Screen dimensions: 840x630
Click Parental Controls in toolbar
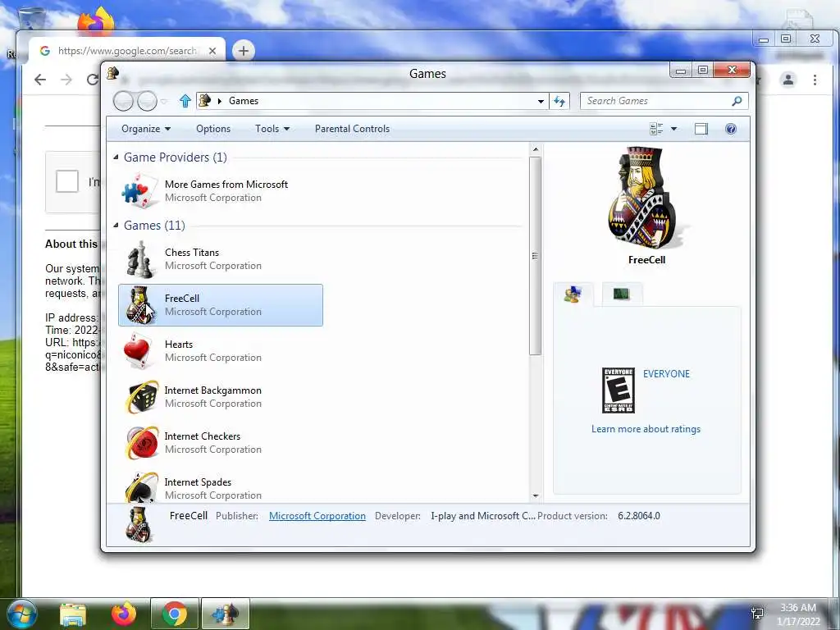[352, 129]
